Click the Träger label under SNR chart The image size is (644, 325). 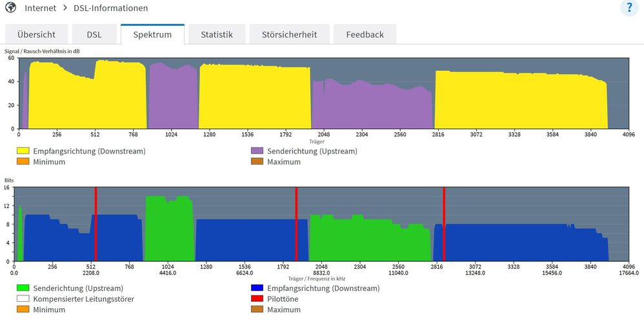pyautogui.click(x=317, y=142)
